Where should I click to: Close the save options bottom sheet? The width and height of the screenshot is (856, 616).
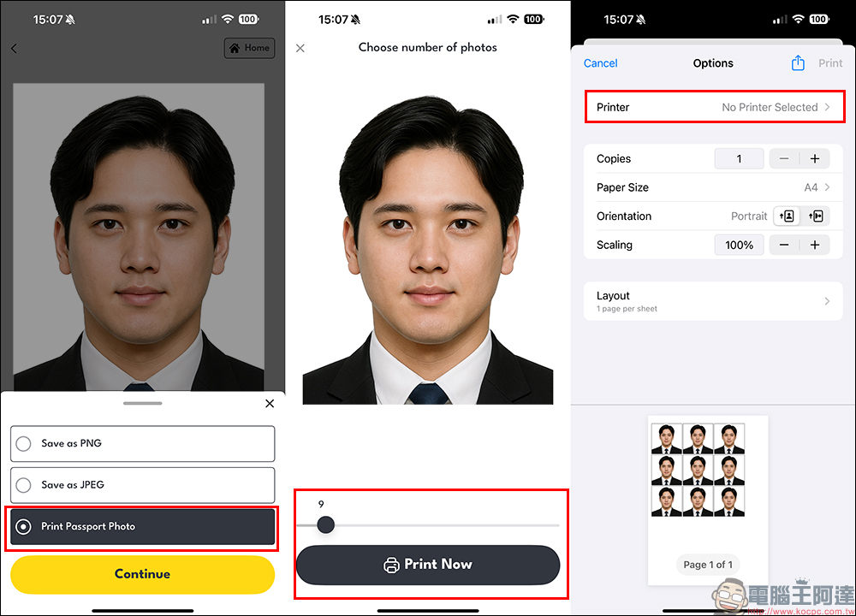coord(270,404)
